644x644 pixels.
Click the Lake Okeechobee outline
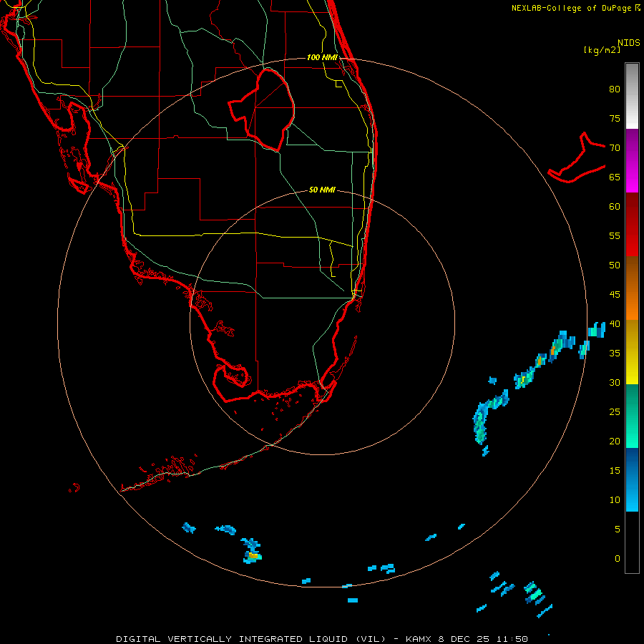(262, 109)
